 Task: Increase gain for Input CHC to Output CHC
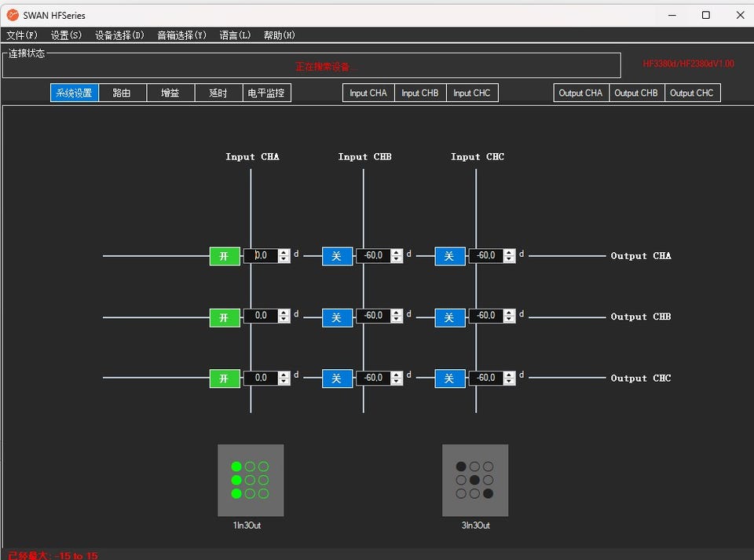509,375
